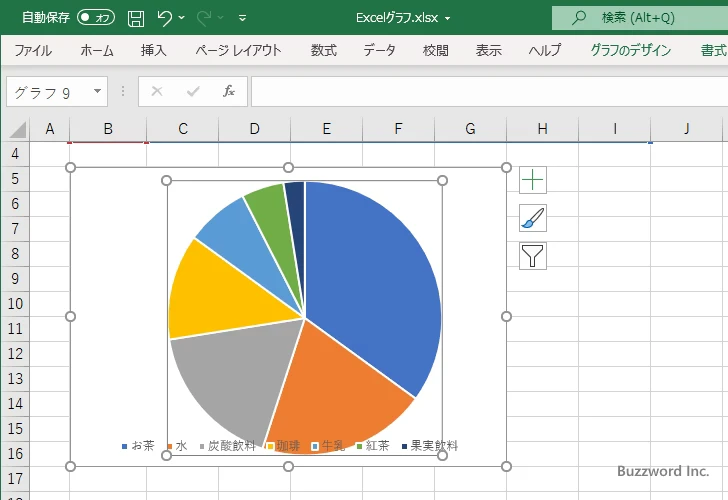Click the Redo arrow icon
This screenshot has height=500, width=728.
(x=204, y=18)
